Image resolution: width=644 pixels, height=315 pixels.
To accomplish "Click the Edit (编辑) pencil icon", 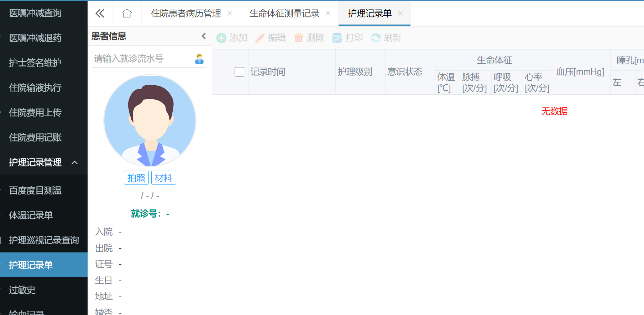I will [x=260, y=38].
